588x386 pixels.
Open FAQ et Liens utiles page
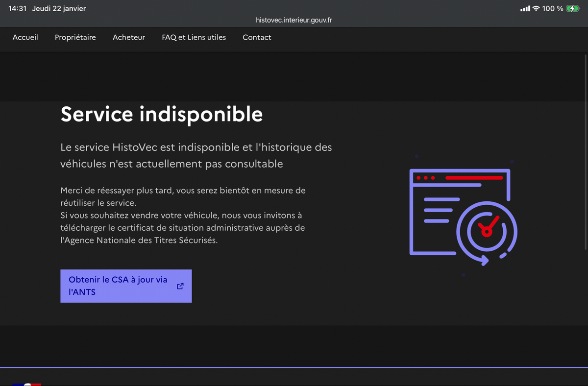point(194,37)
